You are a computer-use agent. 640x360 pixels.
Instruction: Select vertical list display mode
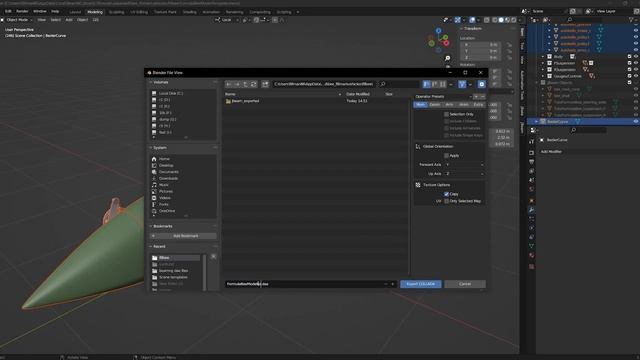click(x=427, y=84)
